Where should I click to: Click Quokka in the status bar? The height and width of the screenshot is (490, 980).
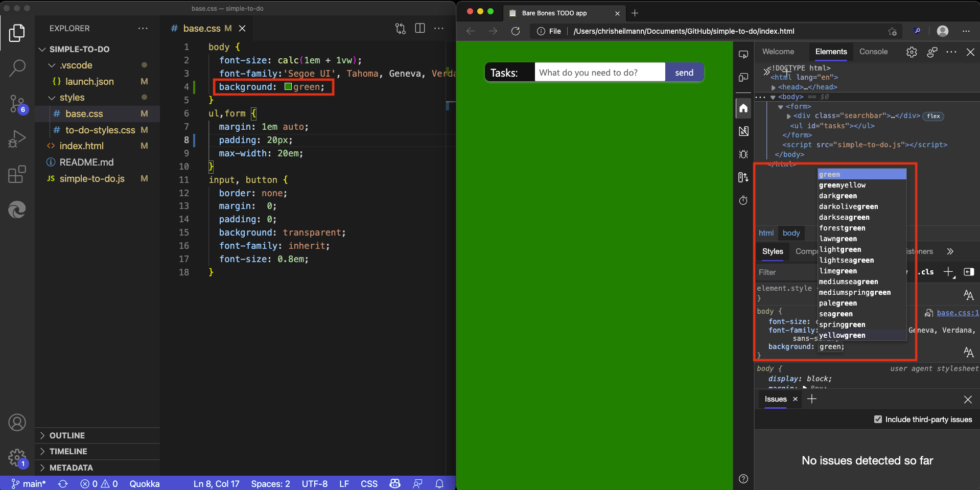click(x=145, y=483)
